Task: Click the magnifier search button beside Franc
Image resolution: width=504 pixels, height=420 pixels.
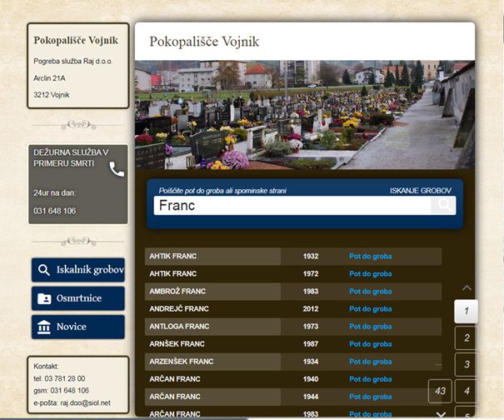Action: click(444, 205)
